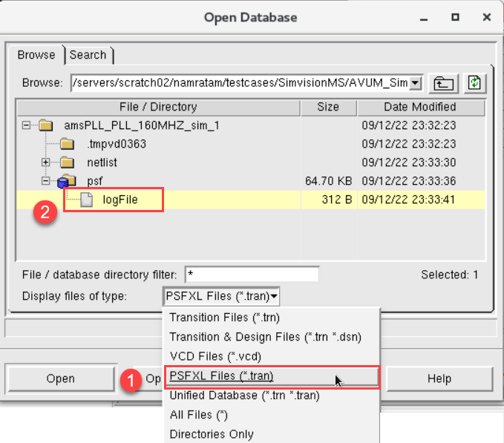Click the 64.70 KB size cell
Screen dimensions: 504x443
click(x=328, y=181)
